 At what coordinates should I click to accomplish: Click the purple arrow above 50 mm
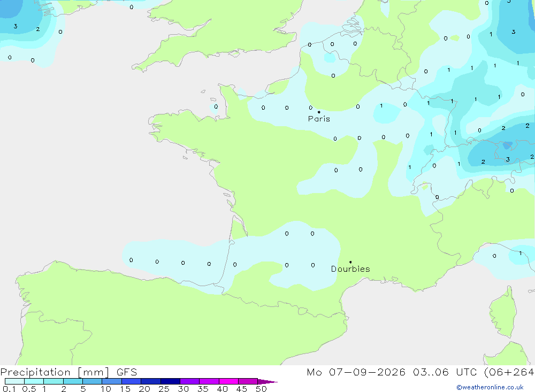[x=267, y=381]
